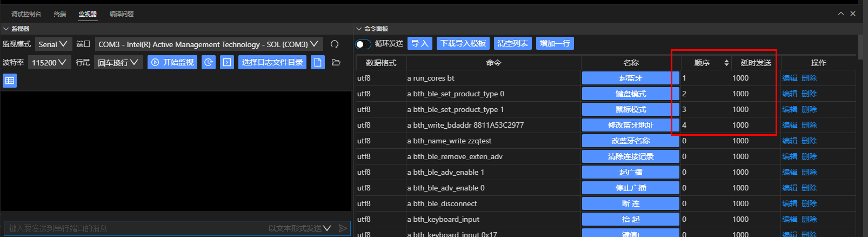Collapse the 命令面板 section

[359, 29]
